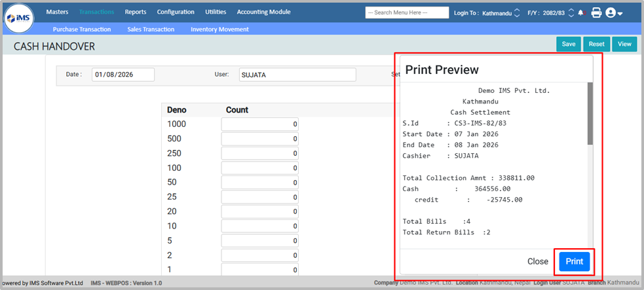Click the Search Menu Here field
Screen dimensions: 644x290
[x=407, y=12]
